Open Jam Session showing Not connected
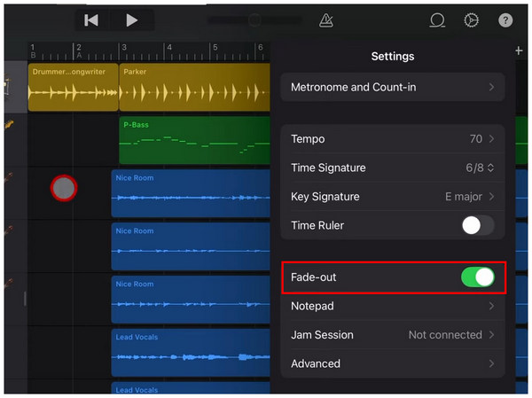Screen dimensions: 532x398 click(x=392, y=335)
